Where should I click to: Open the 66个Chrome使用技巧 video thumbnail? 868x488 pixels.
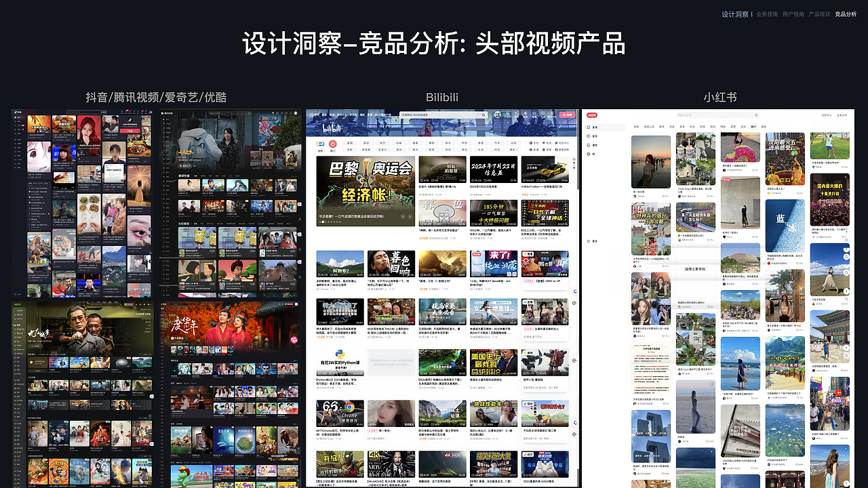click(340, 413)
